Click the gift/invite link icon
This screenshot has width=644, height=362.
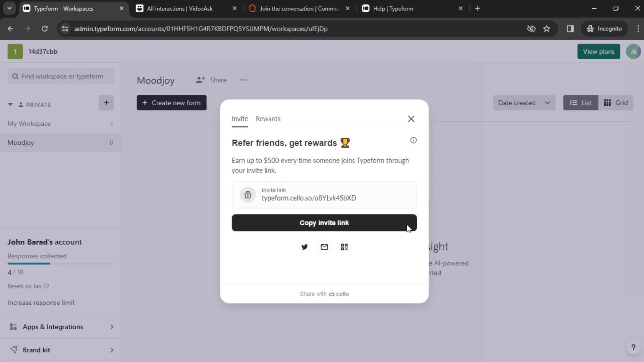coord(248,194)
